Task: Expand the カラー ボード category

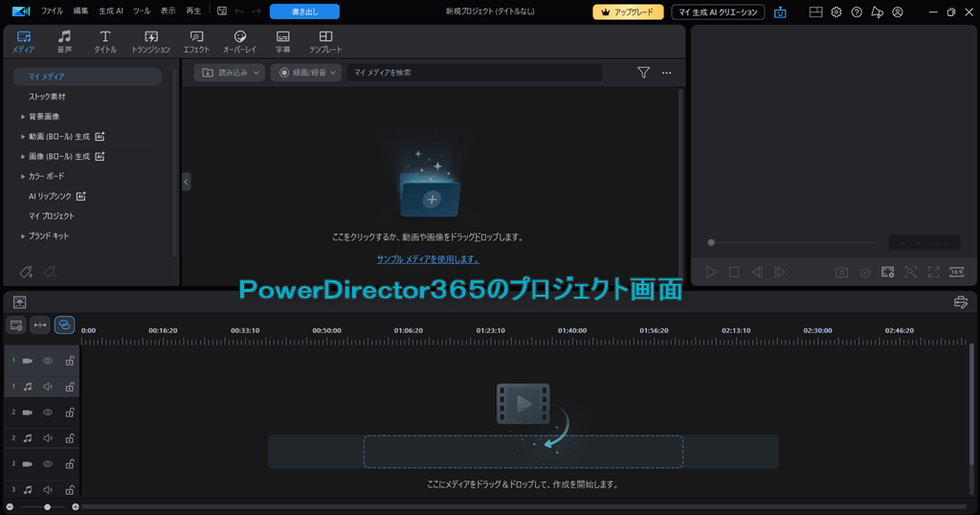Action: coord(23,177)
